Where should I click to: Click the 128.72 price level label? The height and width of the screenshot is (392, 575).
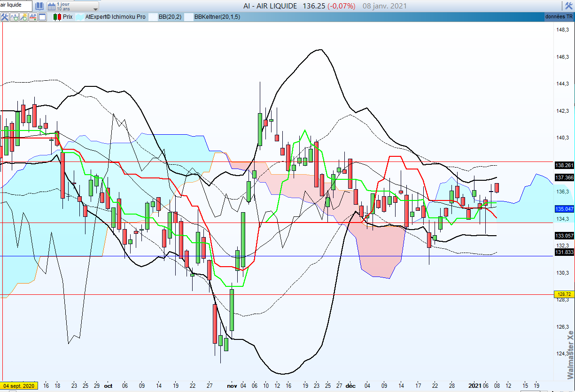point(564,294)
